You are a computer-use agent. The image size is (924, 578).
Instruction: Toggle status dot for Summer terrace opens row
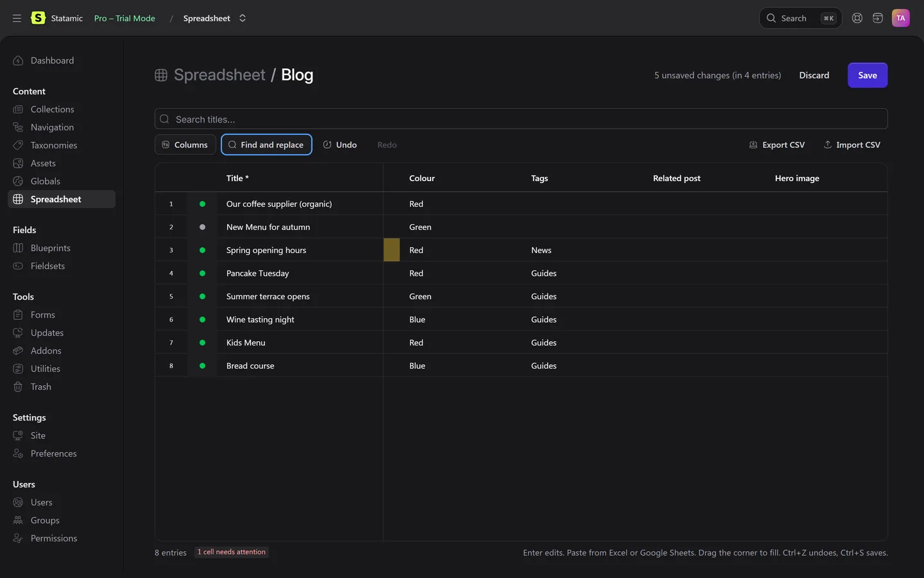202,296
